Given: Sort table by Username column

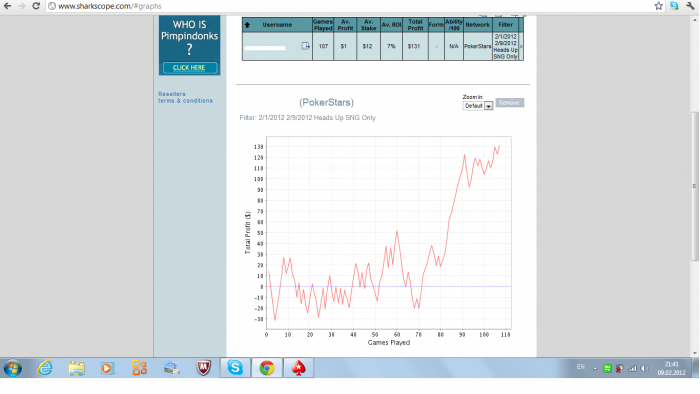Looking at the screenshot, I should [x=277, y=25].
